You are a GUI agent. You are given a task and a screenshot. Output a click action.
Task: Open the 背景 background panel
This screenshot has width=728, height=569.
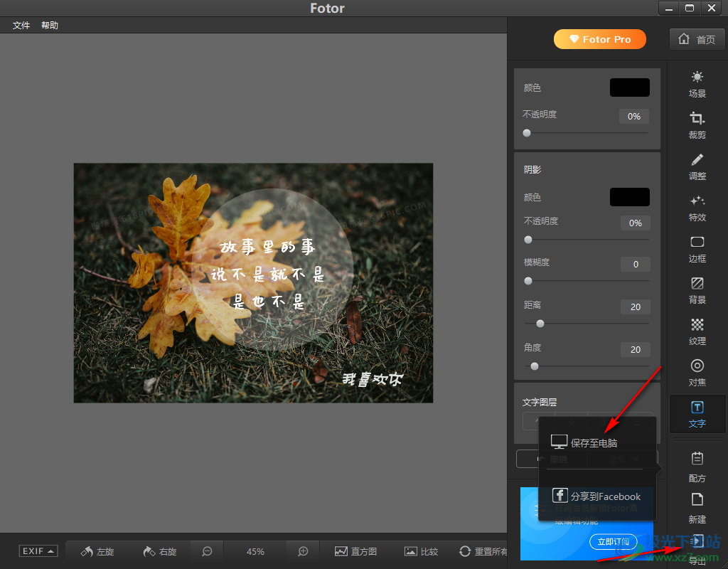pyautogui.click(x=697, y=291)
